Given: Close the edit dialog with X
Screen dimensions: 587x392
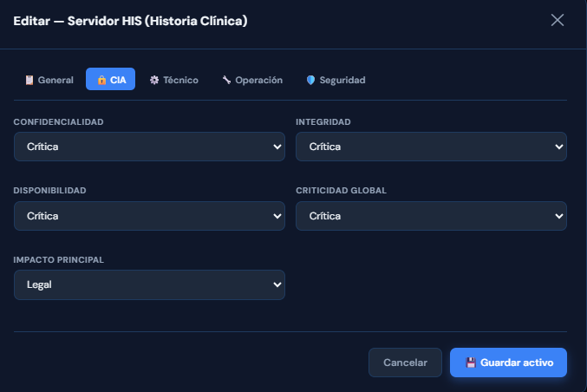Looking at the screenshot, I should [558, 20].
